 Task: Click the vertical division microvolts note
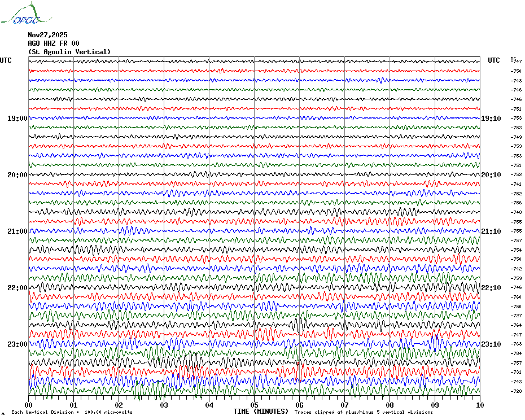[72, 413]
